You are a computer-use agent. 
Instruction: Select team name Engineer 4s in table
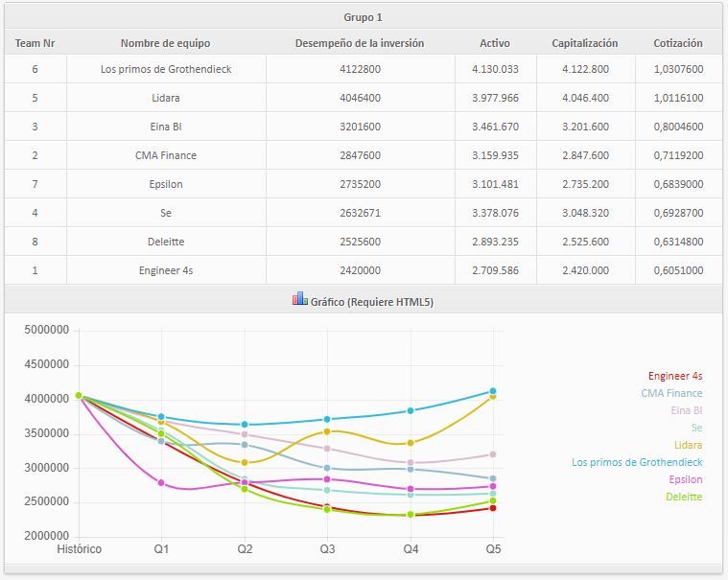[x=166, y=270]
